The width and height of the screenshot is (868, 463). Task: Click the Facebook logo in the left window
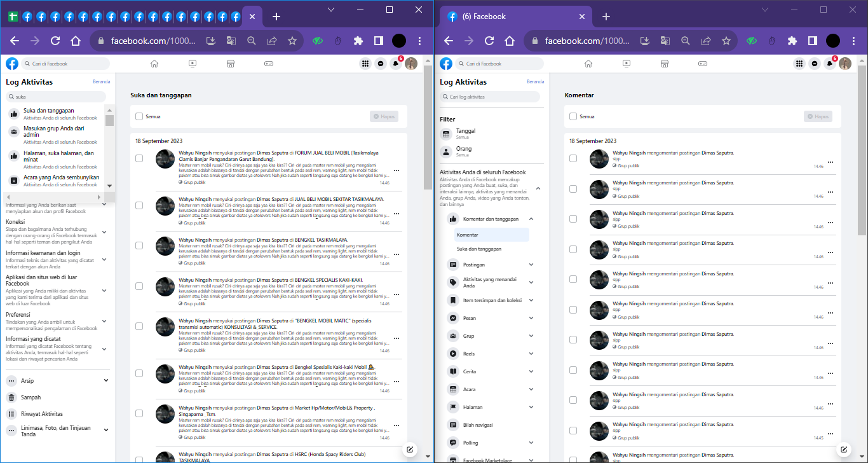tap(12, 64)
